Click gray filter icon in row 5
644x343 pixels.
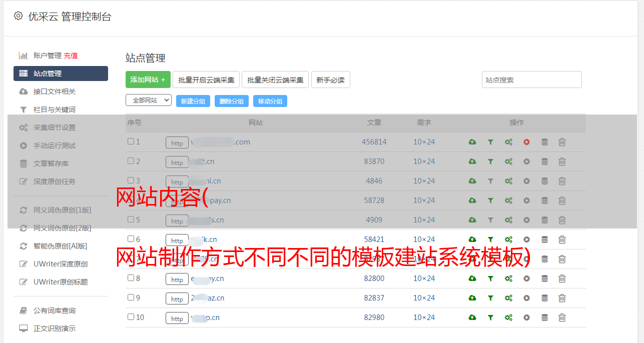tap(490, 220)
